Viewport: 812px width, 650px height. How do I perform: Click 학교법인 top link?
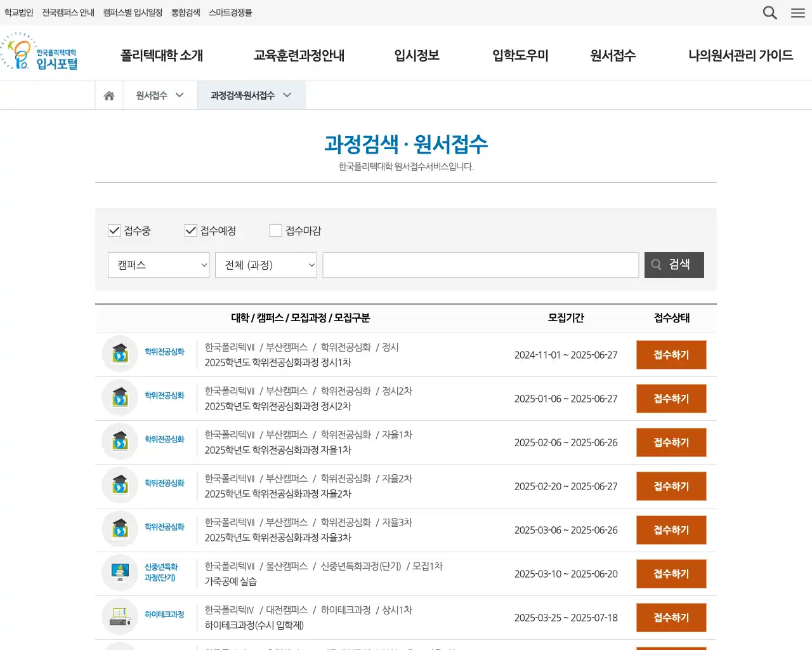[x=19, y=12]
